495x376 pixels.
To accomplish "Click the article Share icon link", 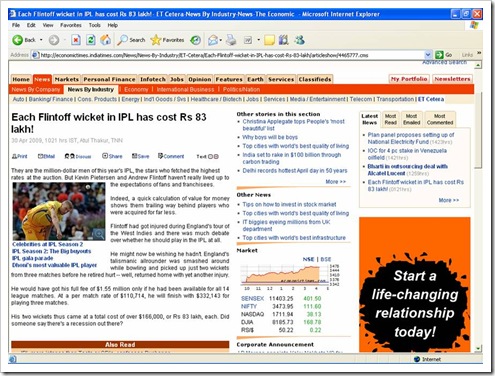I will click(112, 156).
